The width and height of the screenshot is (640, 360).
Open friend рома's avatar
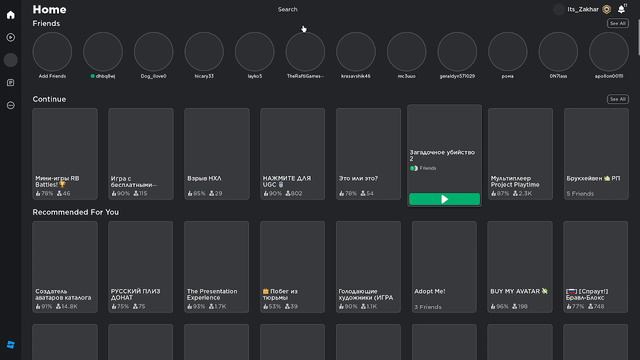pyautogui.click(x=508, y=52)
